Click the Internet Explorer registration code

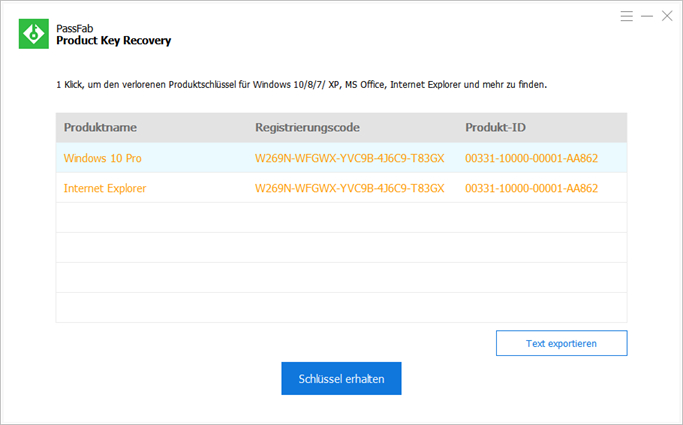coord(349,188)
